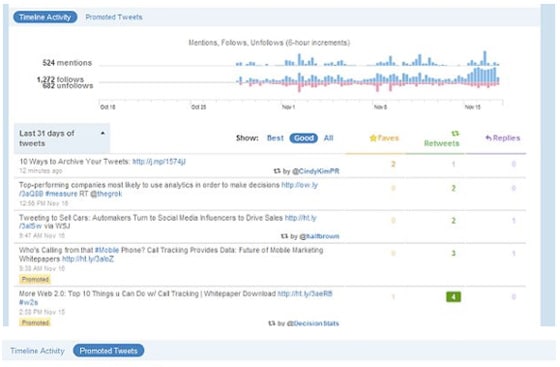
Task: Click the Oct 25 axis label on chart
Action: (x=199, y=107)
